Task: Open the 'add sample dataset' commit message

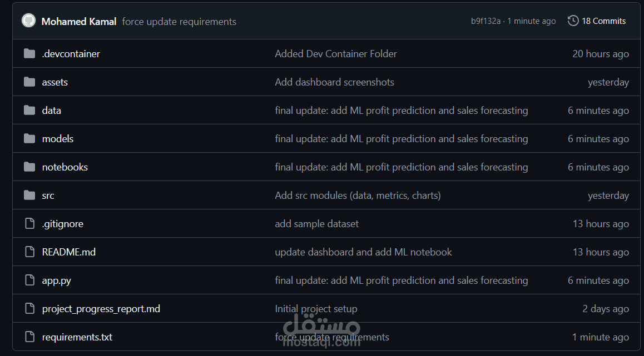Action: point(316,224)
